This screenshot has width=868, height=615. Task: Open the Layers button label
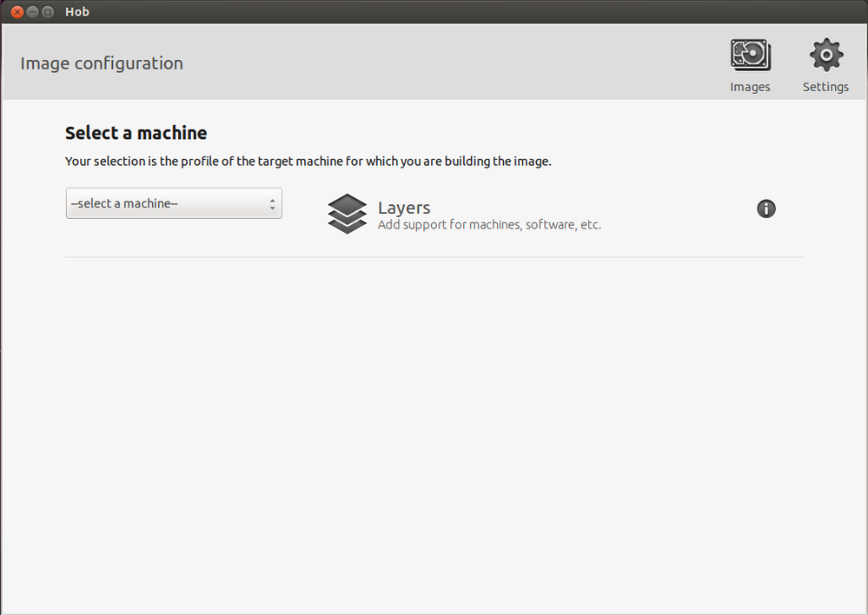pyautogui.click(x=404, y=208)
